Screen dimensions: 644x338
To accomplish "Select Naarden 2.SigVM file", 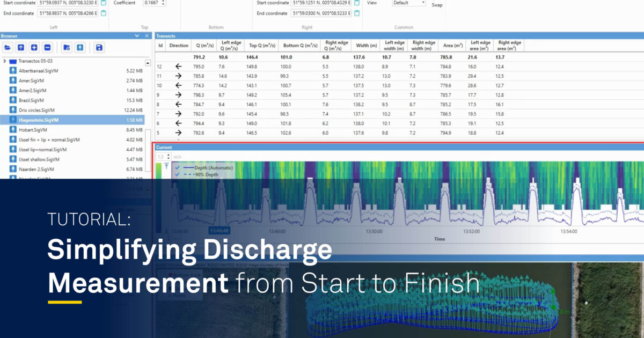I will [72, 169].
